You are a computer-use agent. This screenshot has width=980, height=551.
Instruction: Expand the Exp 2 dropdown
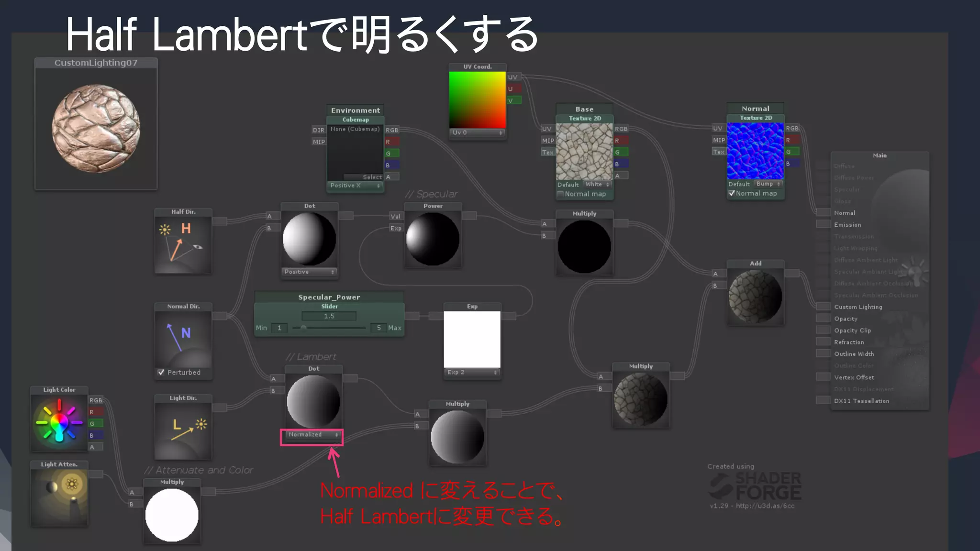(x=472, y=372)
